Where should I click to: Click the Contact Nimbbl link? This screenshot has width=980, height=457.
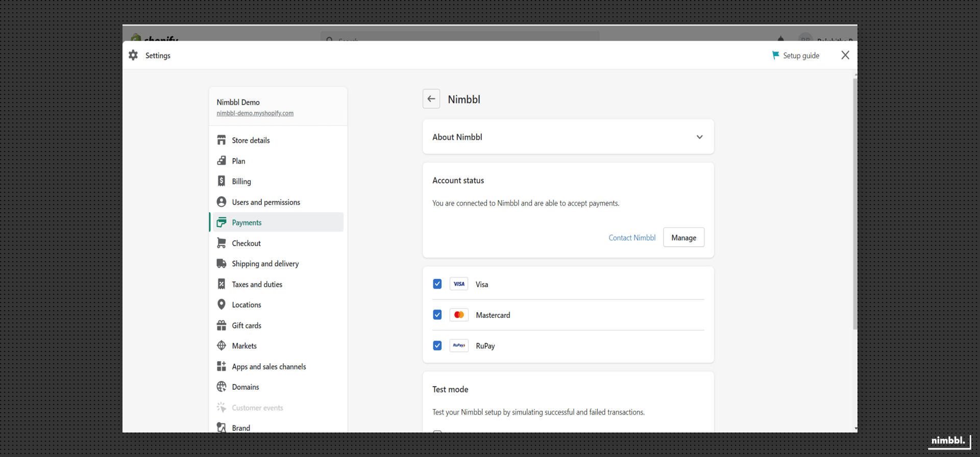pos(632,238)
